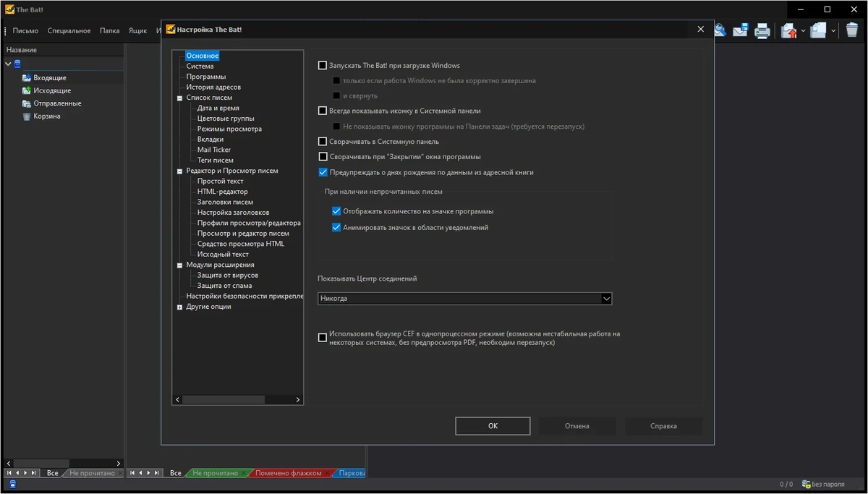Uncheck animate icon in notification area

[336, 228]
